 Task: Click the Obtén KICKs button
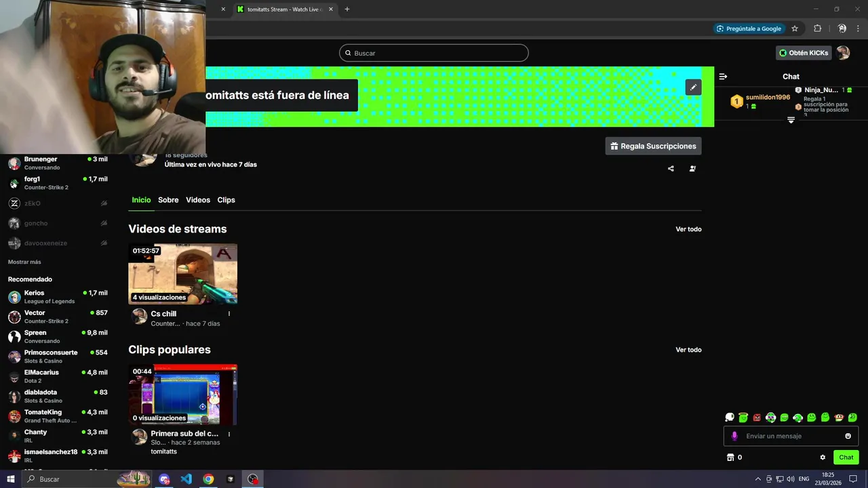[x=804, y=53]
